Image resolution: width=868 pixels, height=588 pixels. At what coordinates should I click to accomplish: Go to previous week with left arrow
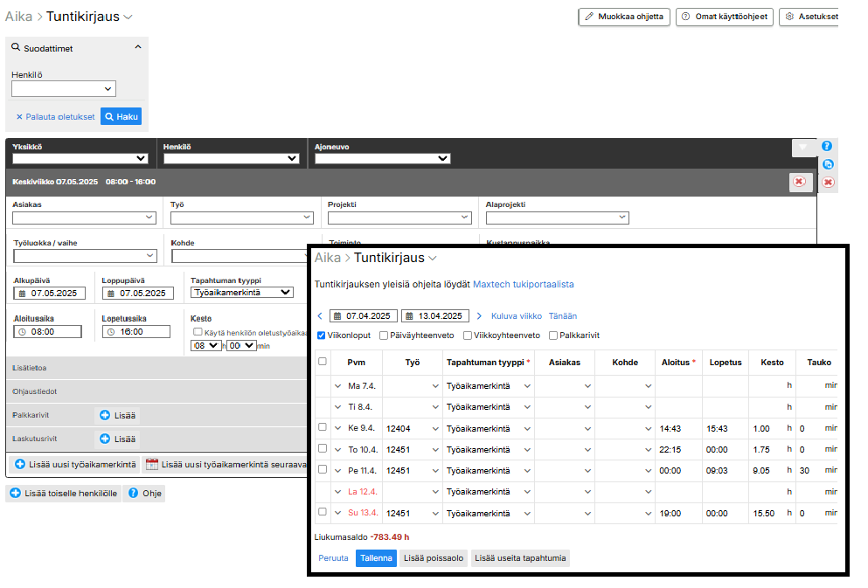point(320,316)
